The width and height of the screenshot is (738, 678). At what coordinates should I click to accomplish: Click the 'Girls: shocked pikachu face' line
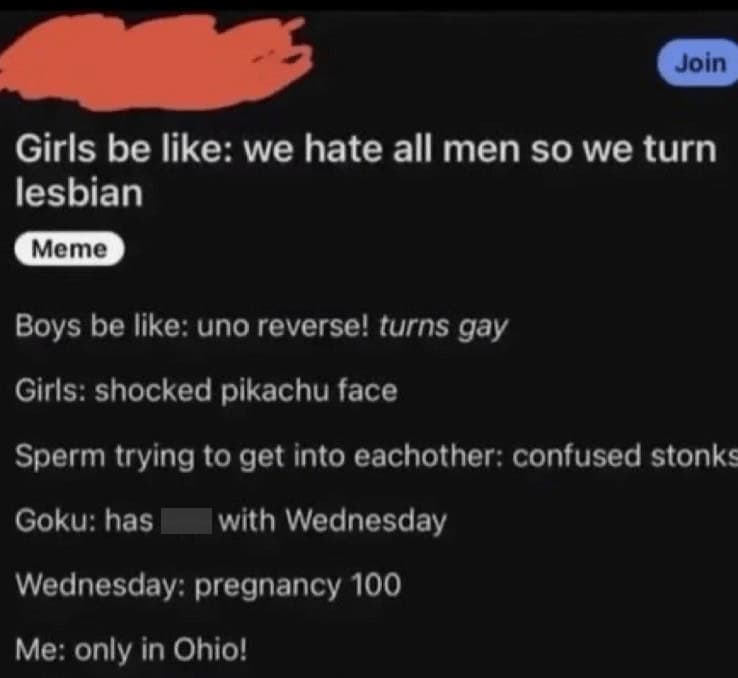[206, 391]
